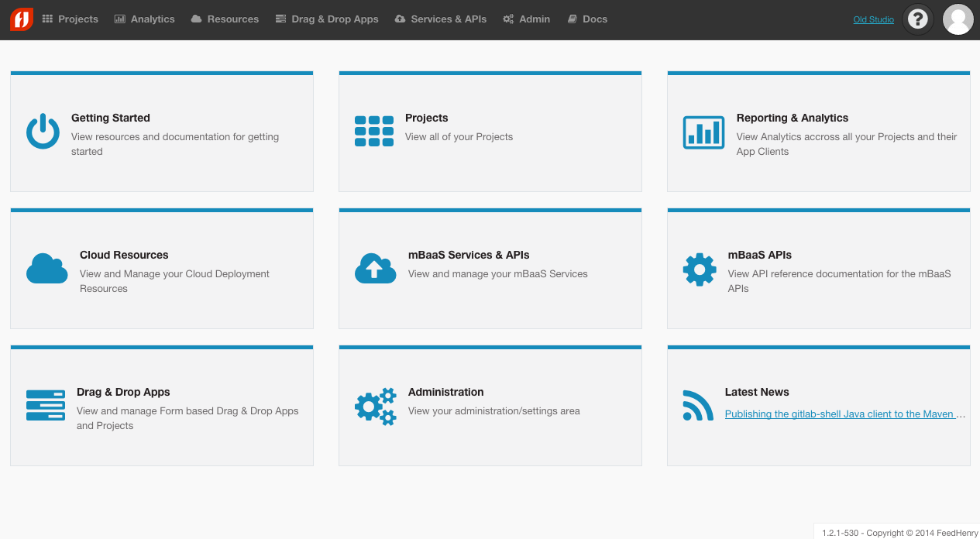The width and height of the screenshot is (980, 539).
Task: Click the Projects card title
Action: click(x=427, y=118)
